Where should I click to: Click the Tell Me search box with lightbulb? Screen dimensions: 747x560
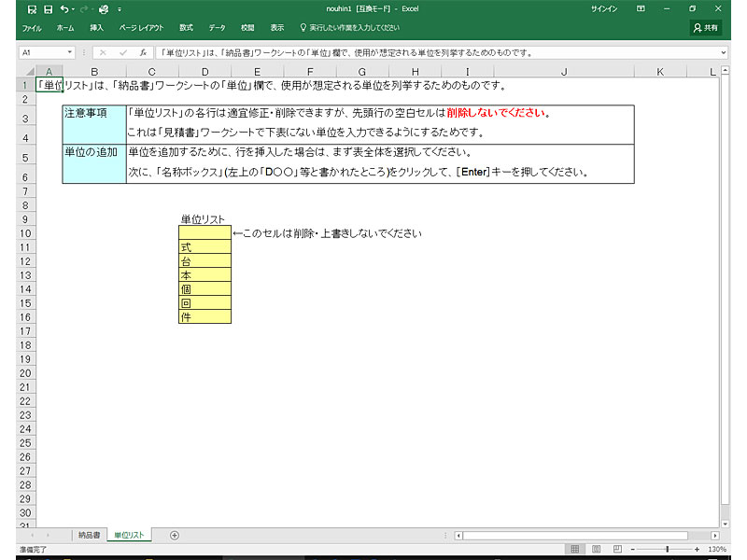(x=349, y=28)
